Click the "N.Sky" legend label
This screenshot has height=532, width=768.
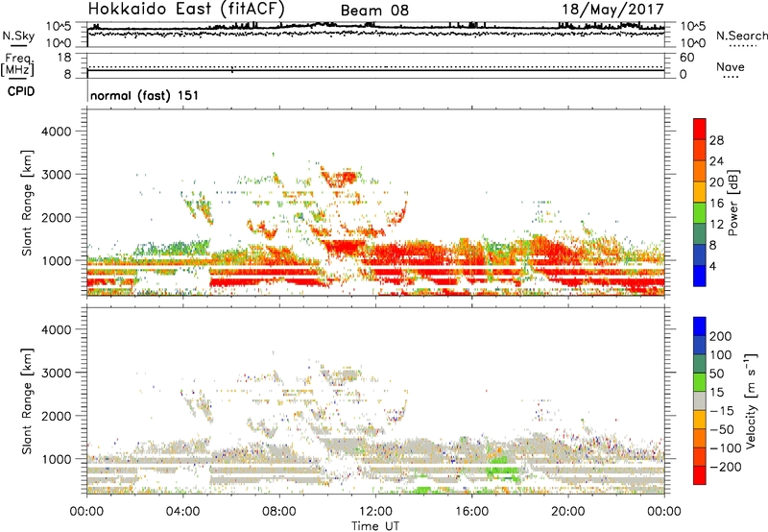tap(18, 36)
